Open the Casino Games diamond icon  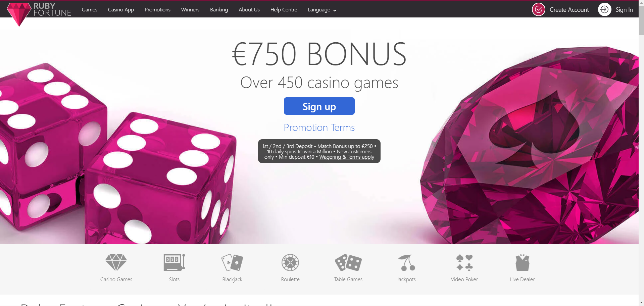pyautogui.click(x=116, y=262)
